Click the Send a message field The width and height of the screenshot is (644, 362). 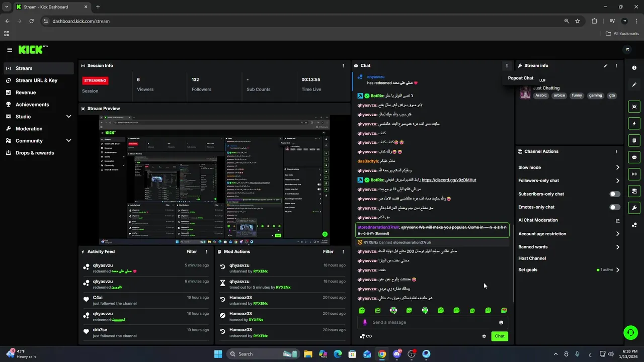click(x=434, y=323)
